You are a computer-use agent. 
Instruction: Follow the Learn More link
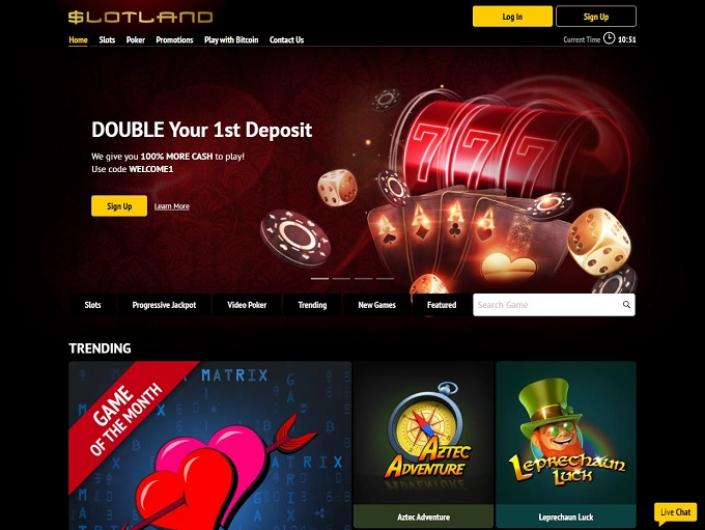[172, 206]
